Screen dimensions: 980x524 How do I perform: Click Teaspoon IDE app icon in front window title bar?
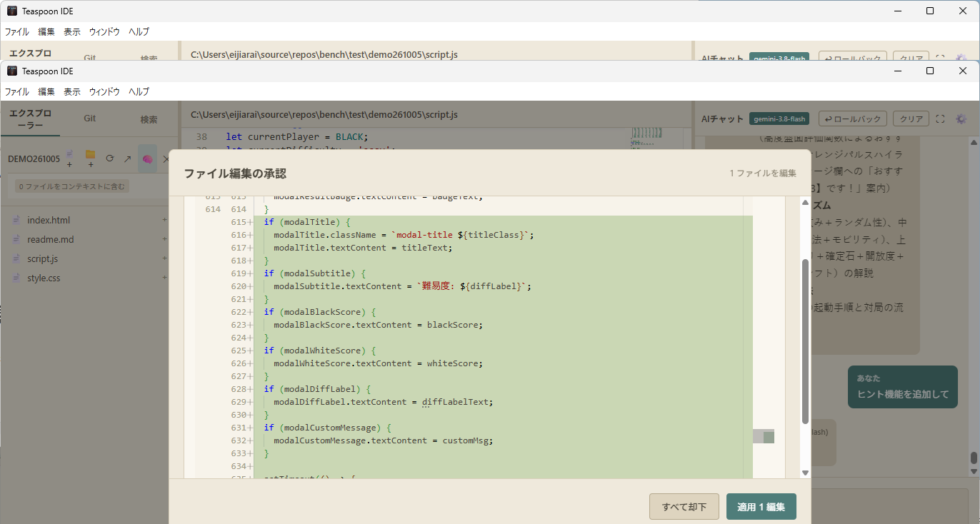[x=12, y=71]
